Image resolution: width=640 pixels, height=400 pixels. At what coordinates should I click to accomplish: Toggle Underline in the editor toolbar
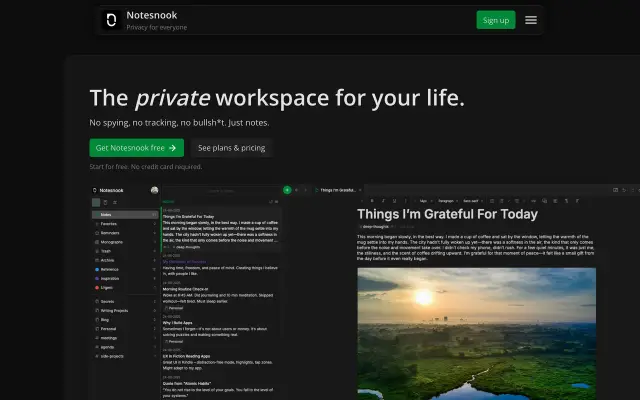394,201
